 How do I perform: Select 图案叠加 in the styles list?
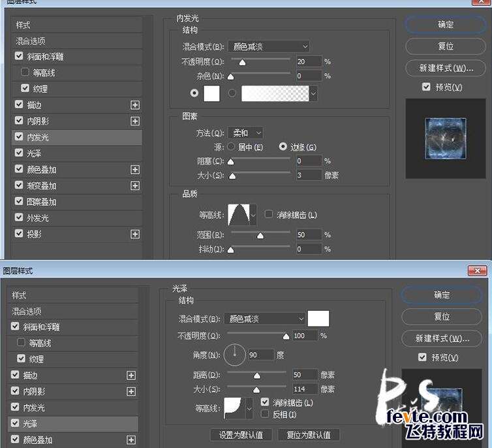42,202
